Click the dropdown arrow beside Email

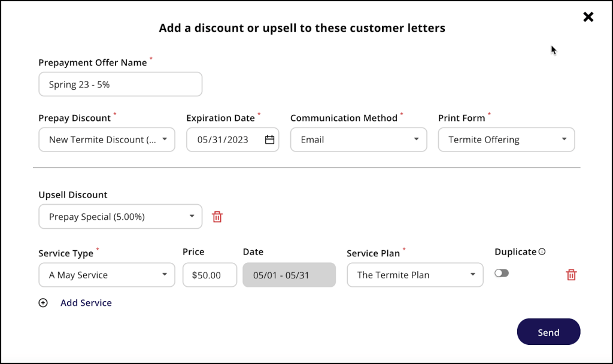[416, 139]
